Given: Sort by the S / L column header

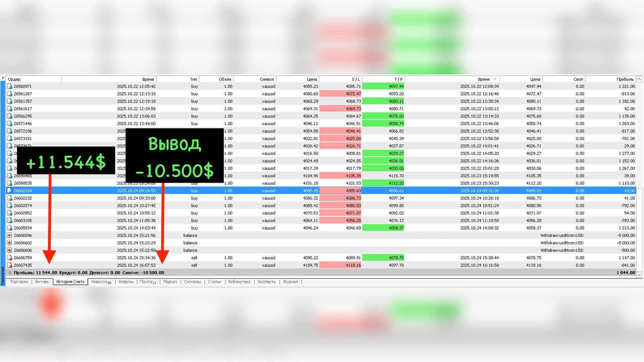Looking at the screenshot, I should tap(340, 79).
